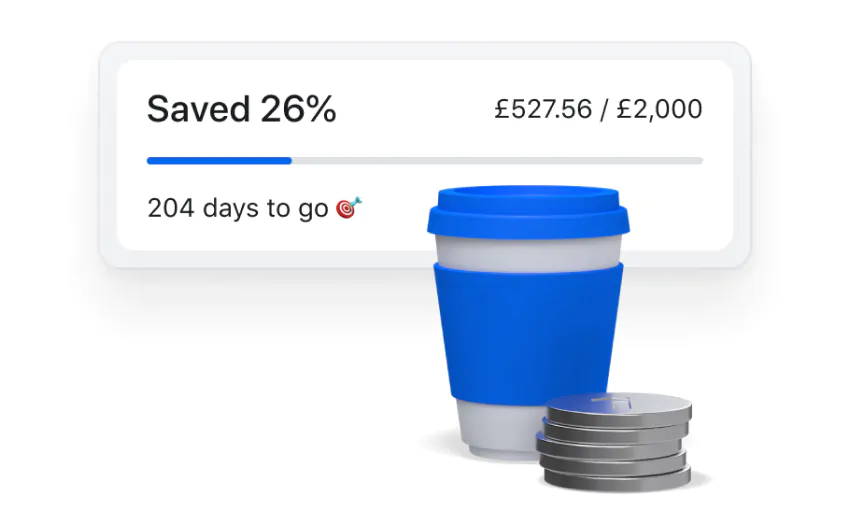Click the "Saved 26%" heading
The image size is (850, 527).
click(241, 109)
